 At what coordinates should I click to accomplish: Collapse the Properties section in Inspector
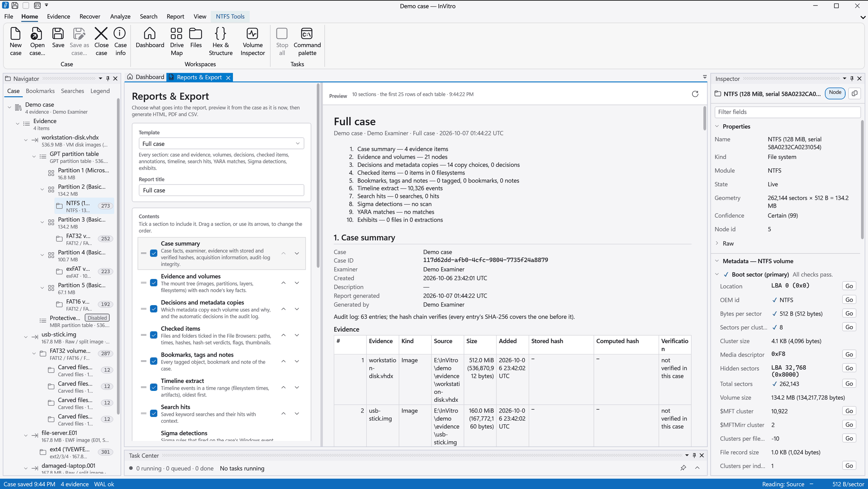tap(717, 126)
